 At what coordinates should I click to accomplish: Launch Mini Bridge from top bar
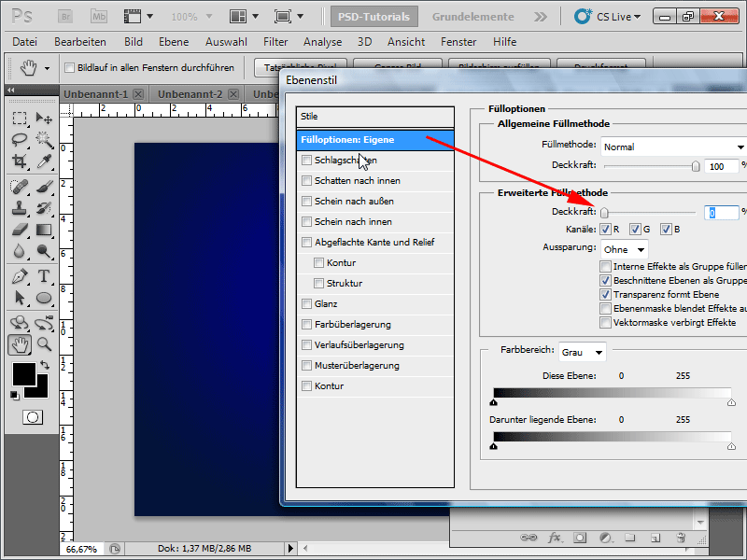[x=99, y=17]
